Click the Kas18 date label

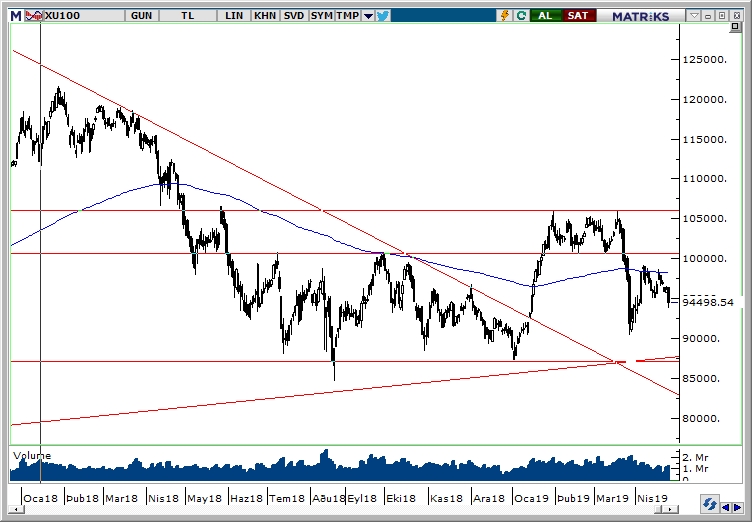pos(446,498)
